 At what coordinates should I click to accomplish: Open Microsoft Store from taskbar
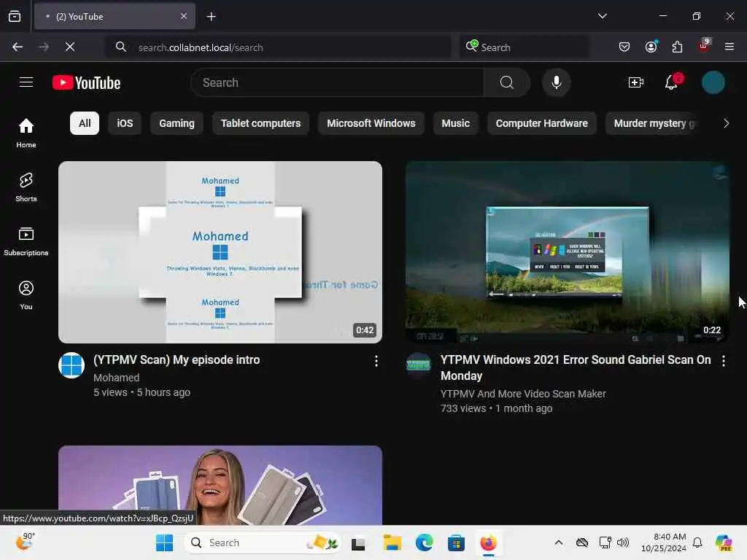pyautogui.click(x=456, y=542)
